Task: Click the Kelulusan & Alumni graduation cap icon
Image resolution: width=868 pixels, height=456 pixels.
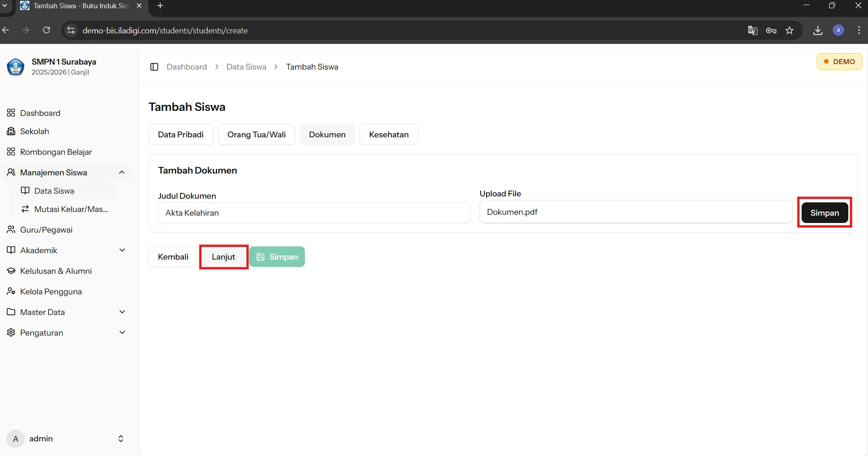Action: (x=11, y=271)
